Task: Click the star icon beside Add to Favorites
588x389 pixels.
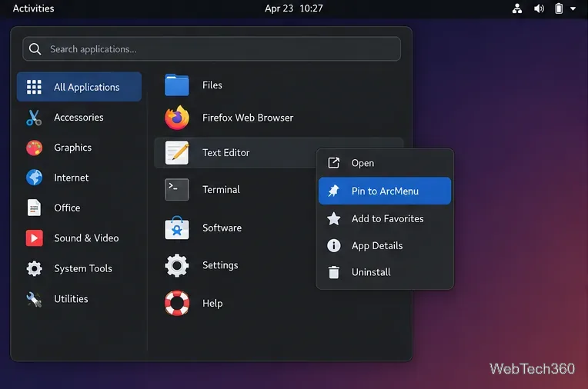Action: pyautogui.click(x=334, y=218)
